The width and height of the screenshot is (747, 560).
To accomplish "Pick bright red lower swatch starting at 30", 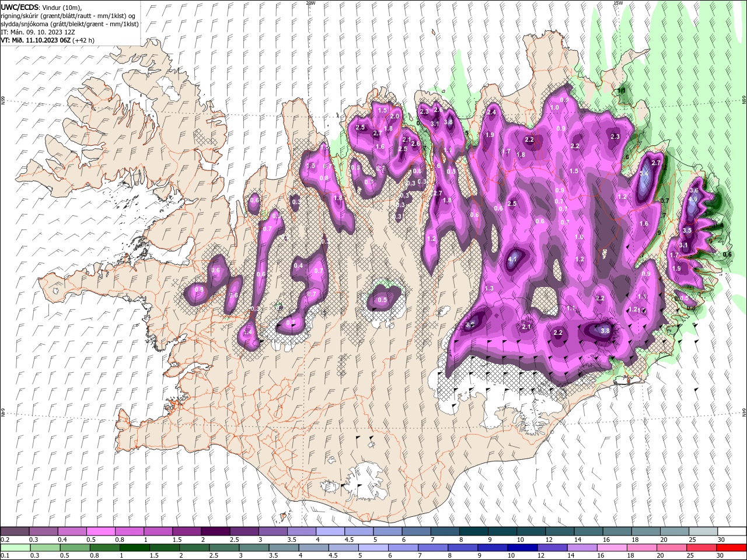I will (731, 548).
